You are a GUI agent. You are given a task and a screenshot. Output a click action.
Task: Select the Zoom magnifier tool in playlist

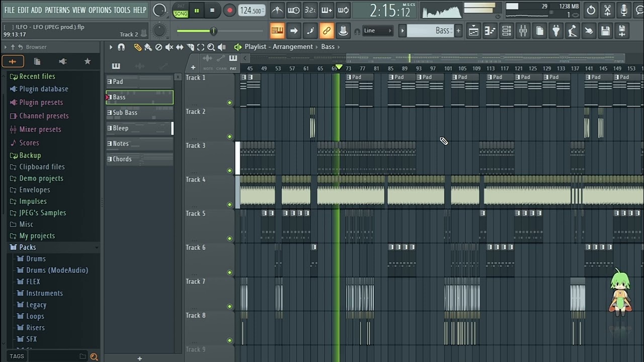211,47
